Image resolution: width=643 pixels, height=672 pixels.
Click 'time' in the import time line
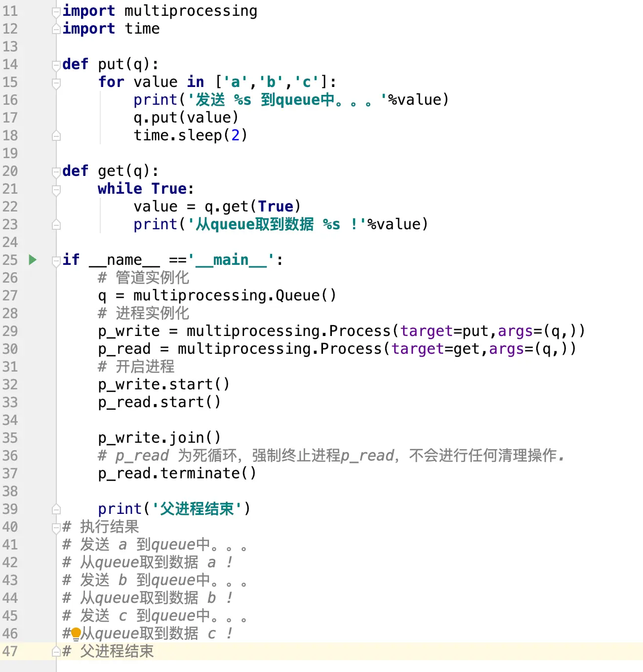(142, 29)
